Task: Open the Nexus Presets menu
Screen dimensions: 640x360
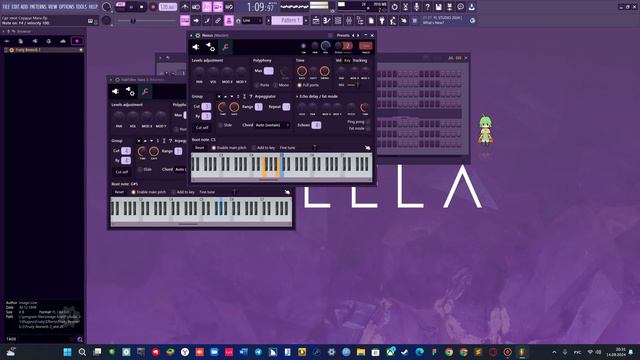Action: click(343, 36)
